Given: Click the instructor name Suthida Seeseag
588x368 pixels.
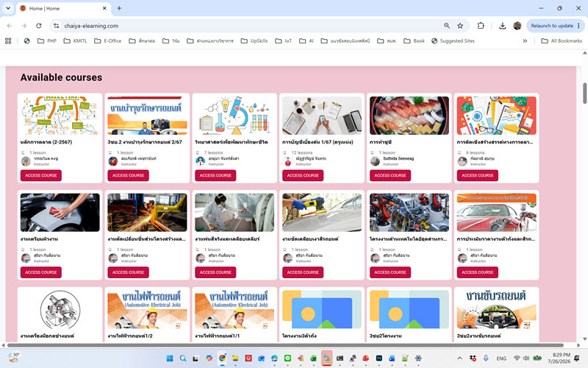Looking at the screenshot, I should click(398, 158).
